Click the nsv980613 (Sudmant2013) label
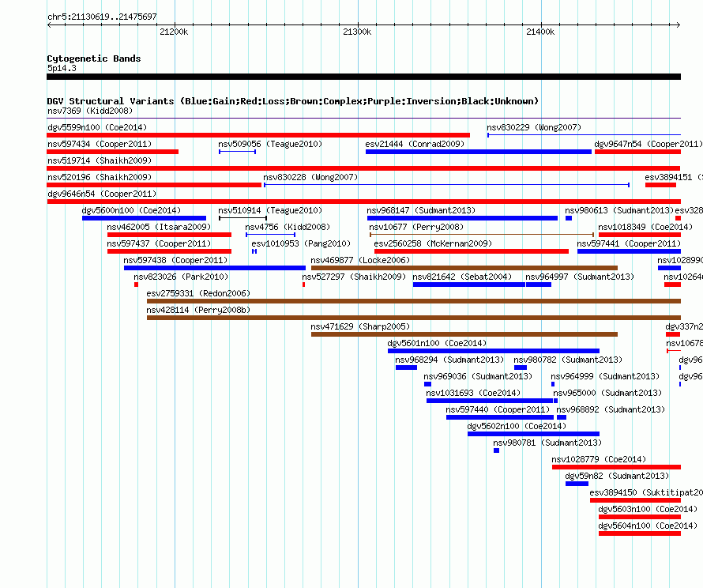This screenshot has height=588, width=703. click(619, 210)
